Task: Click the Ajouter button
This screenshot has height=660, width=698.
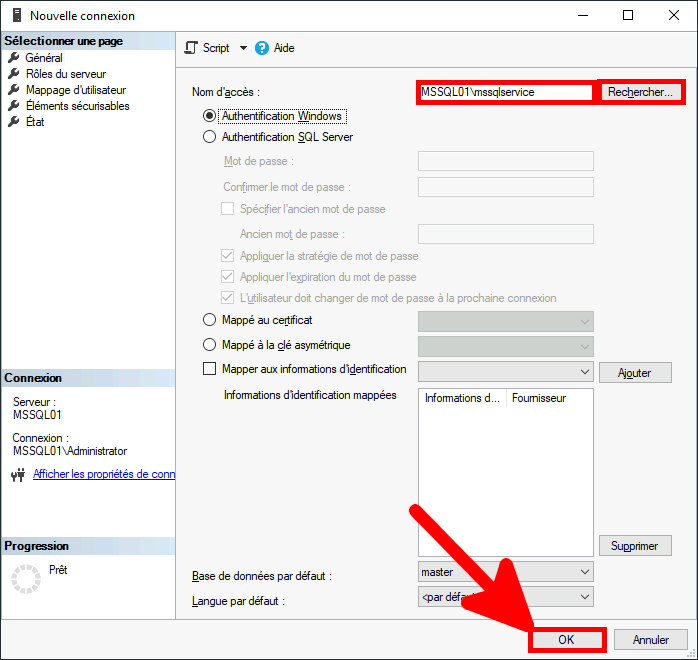Action: click(x=635, y=373)
